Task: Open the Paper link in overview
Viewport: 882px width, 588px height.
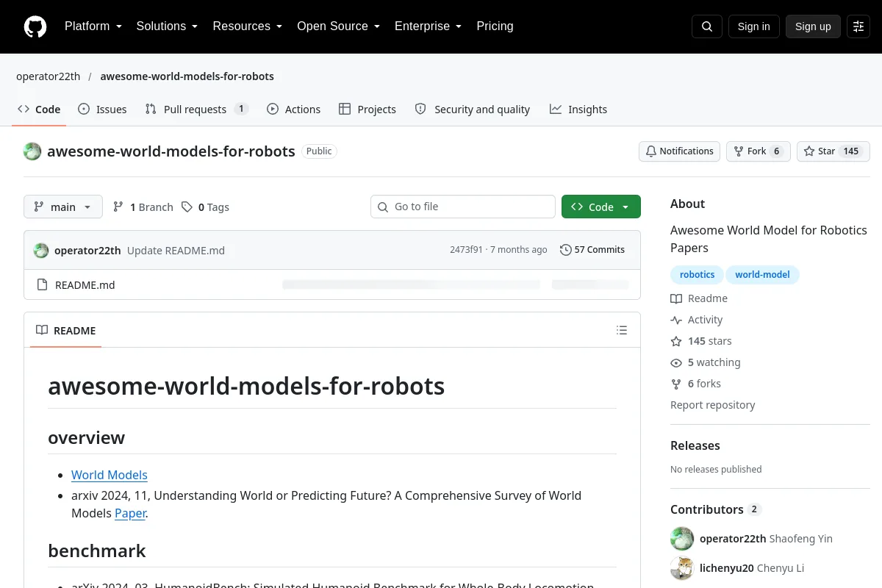Action: pyautogui.click(x=130, y=513)
